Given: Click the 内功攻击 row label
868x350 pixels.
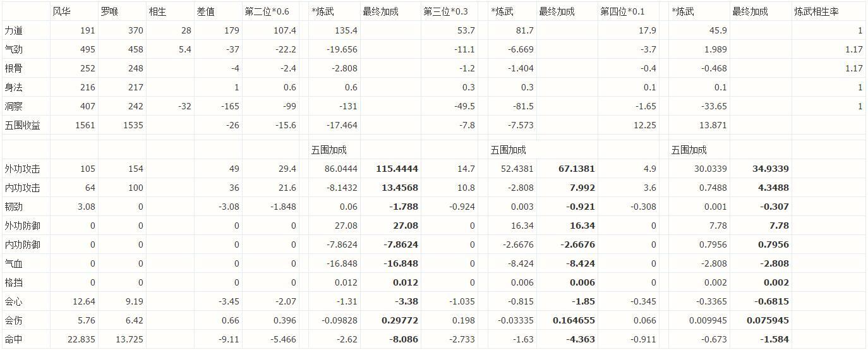Looking at the screenshot, I should pos(22,188).
